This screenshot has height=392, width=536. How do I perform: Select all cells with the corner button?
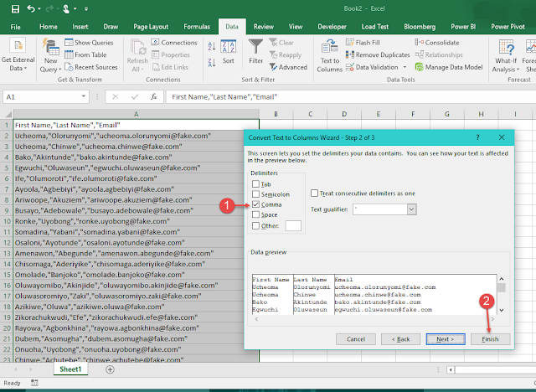7,114
